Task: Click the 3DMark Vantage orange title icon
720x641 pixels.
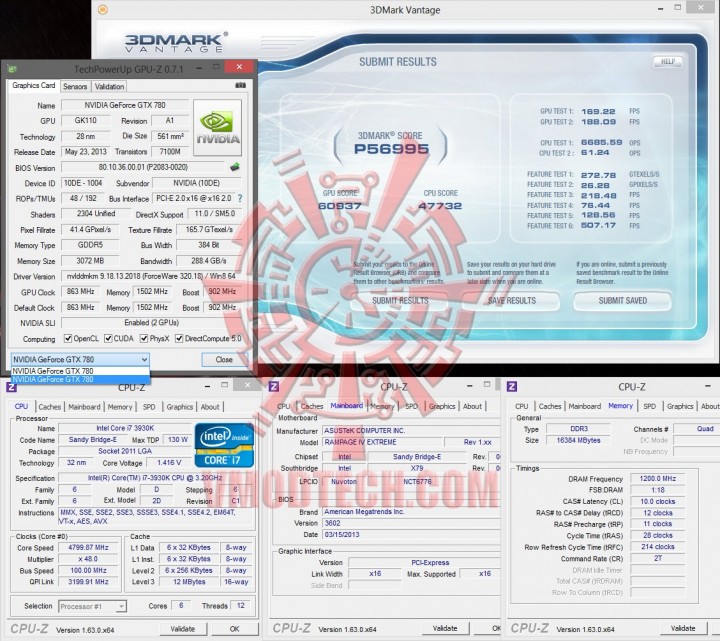Action: [103, 9]
